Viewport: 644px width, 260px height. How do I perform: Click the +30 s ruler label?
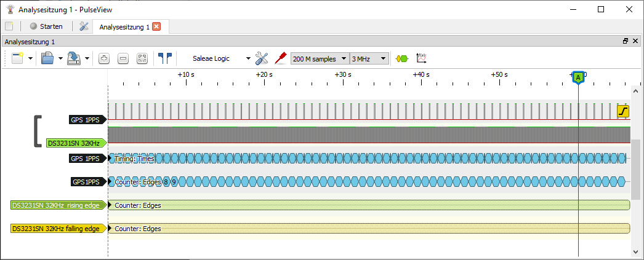pyautogui.click(x=343, y=74)
